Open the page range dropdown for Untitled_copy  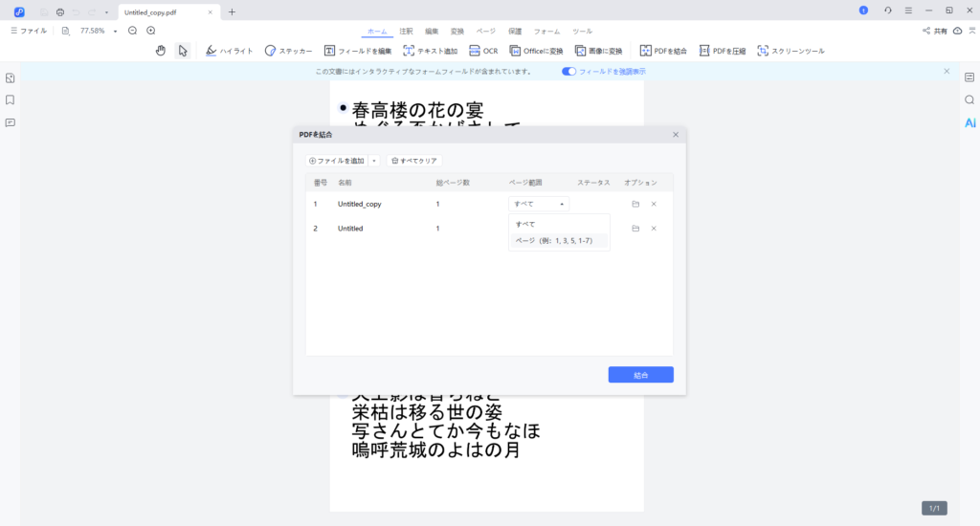point(538,204)
